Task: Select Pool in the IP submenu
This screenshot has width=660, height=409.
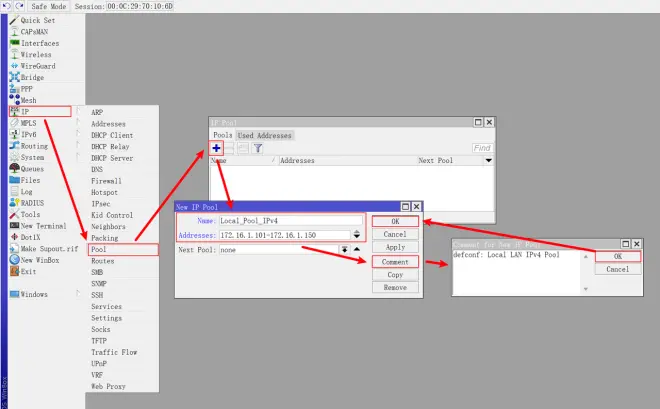Action: pyautogui.click(x=122, y=249)
